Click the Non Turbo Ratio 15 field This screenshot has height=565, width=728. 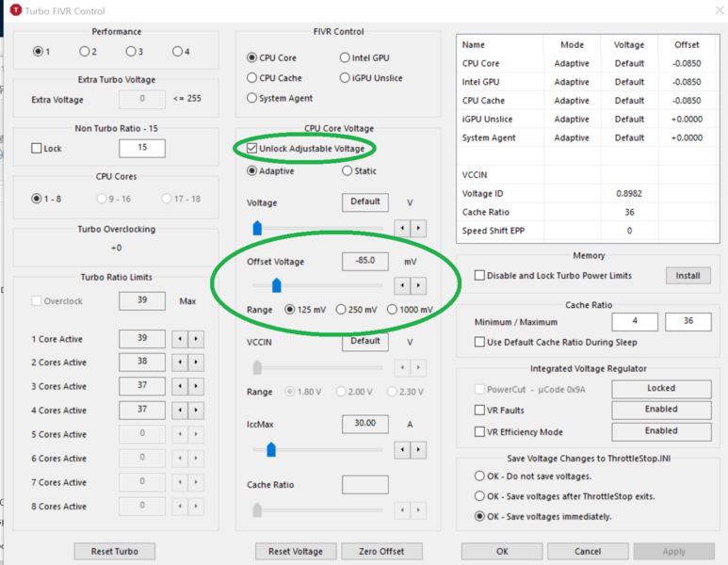(142, 148)
